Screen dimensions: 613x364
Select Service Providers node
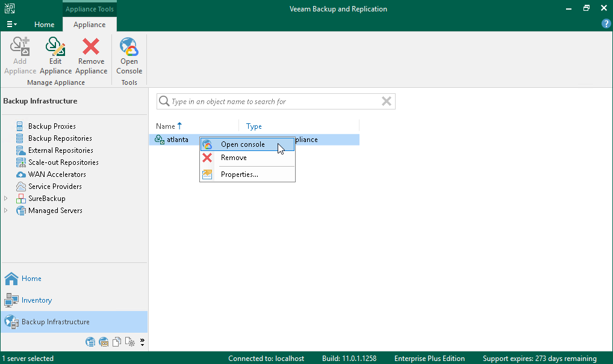[55, 187]
